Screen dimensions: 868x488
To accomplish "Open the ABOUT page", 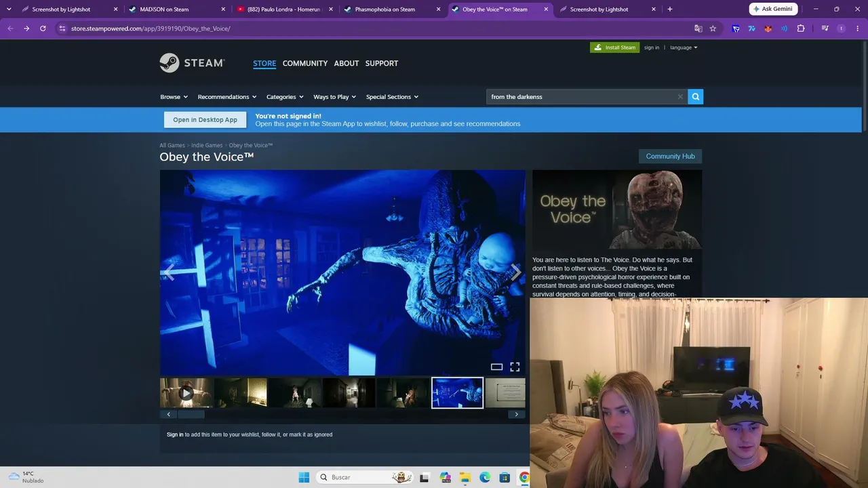I will tap(347, 63).
